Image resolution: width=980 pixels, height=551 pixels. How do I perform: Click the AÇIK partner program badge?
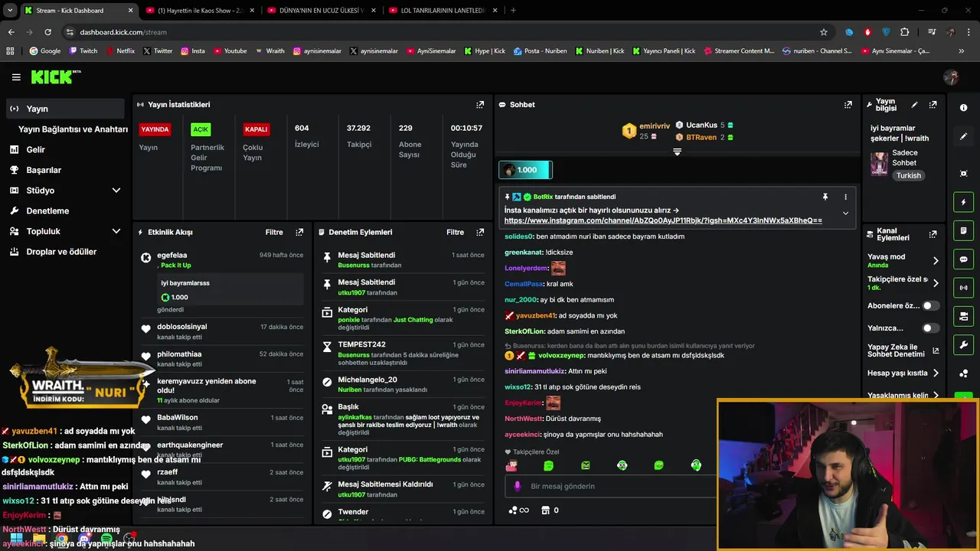point(201,129)
